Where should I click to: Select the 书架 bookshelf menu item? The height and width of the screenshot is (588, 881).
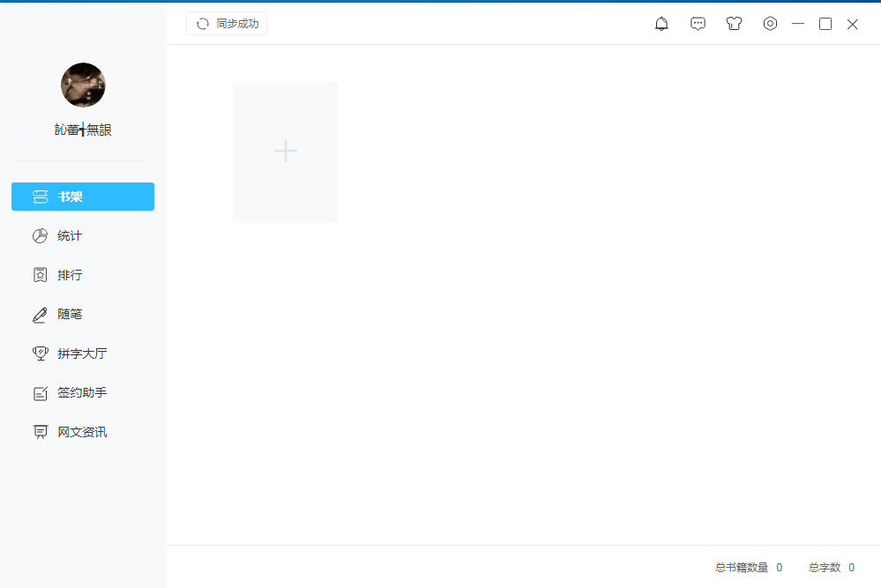(83, 197)
